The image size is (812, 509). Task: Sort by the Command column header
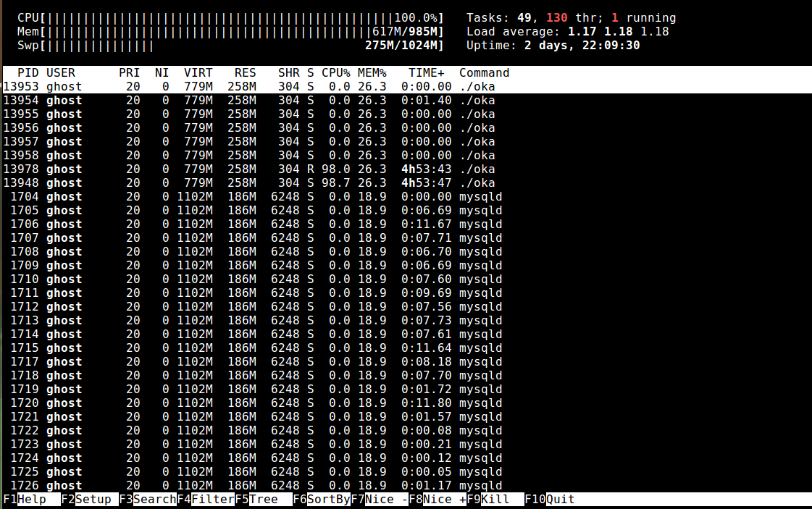pyautogui.click(x=484, y=73)
